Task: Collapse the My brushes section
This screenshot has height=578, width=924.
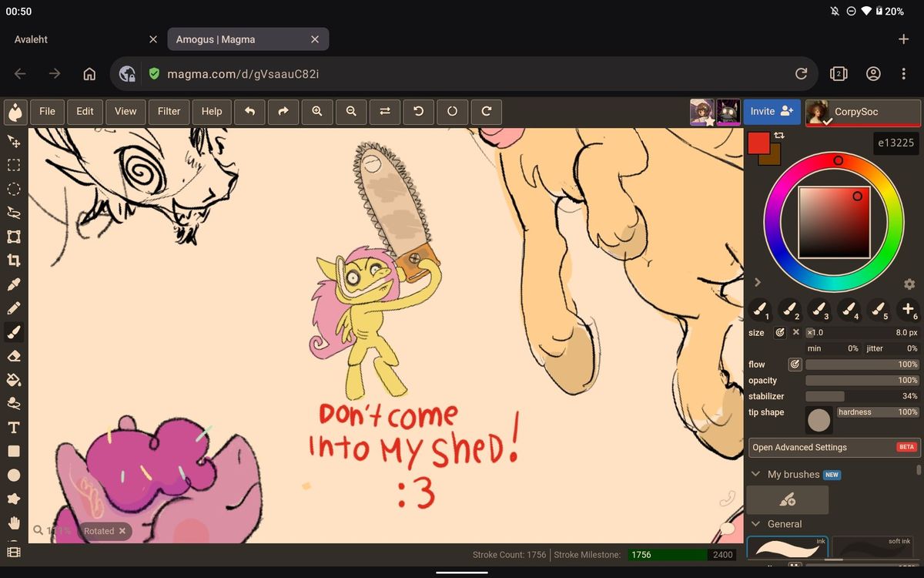Action: (755, 475)
